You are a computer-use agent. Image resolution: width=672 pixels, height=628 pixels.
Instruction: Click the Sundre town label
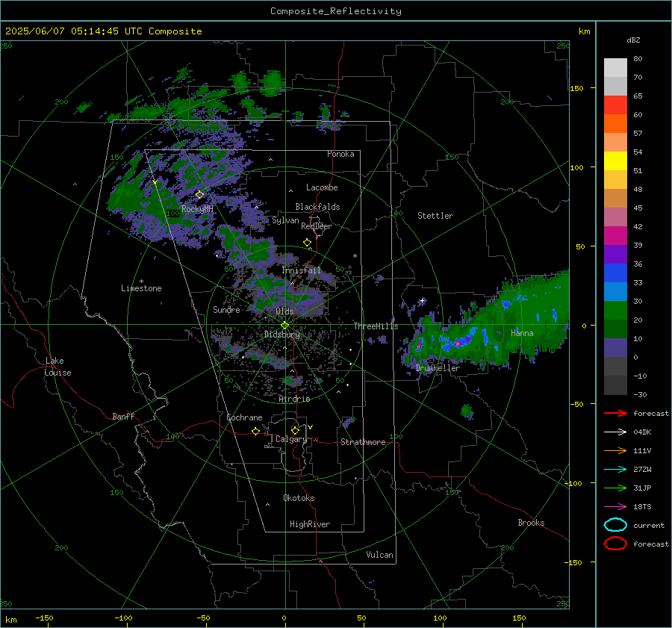tap(226, 309)
